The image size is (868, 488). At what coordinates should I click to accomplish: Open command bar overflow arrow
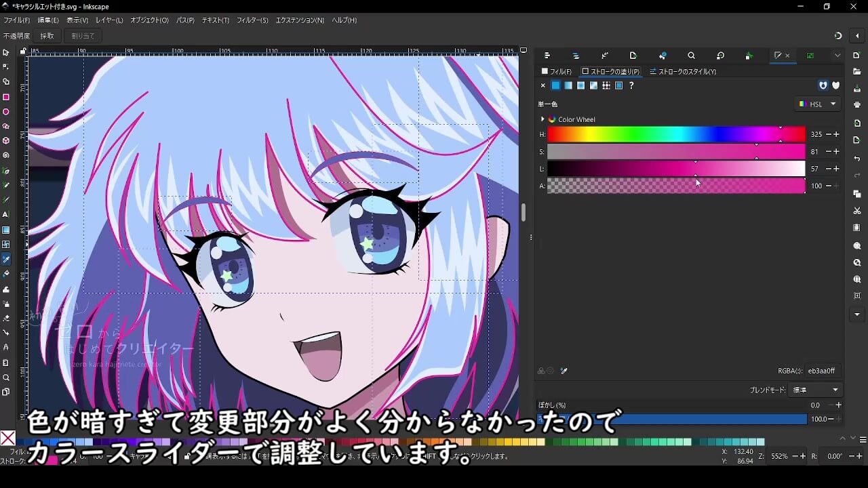click(x=857, y=314)
